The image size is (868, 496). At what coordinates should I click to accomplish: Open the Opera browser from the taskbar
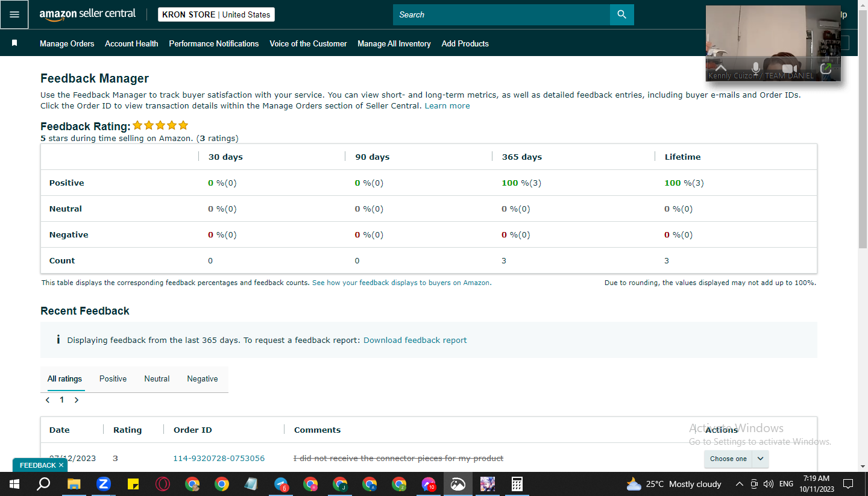click(x=163, y=484)
